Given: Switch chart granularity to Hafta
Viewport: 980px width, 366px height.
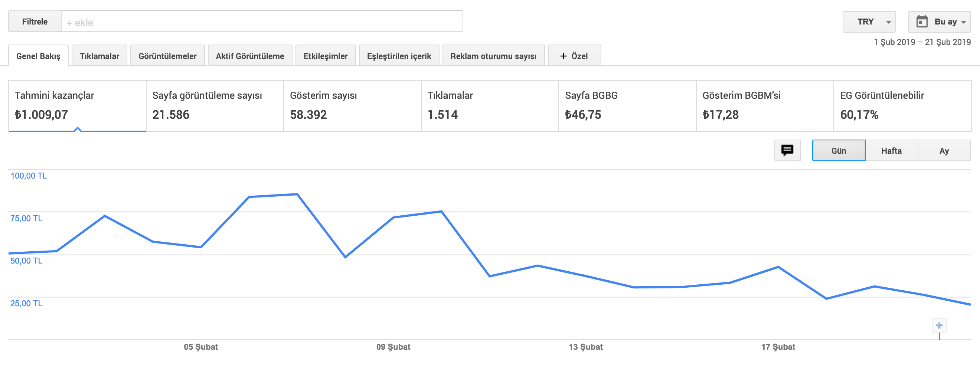Looking at the screenshot, I should tap(891, 151).
